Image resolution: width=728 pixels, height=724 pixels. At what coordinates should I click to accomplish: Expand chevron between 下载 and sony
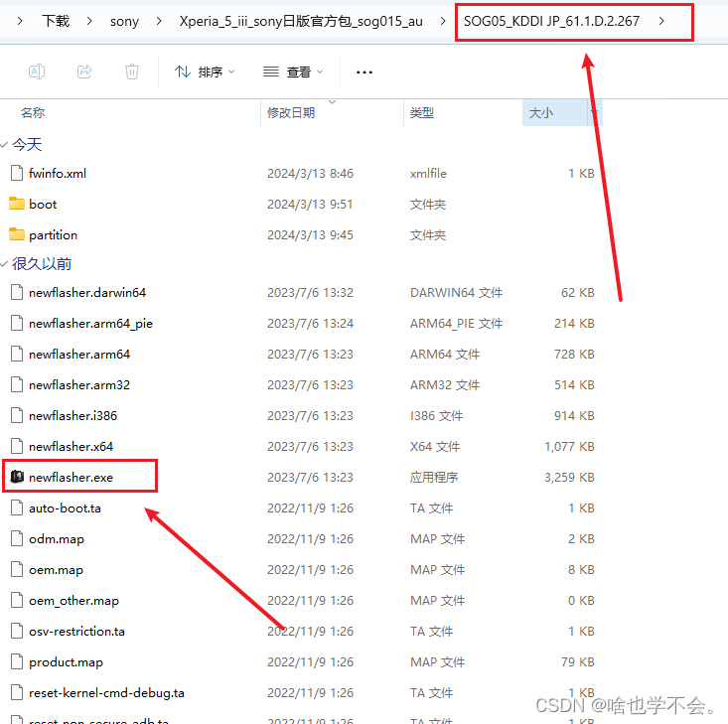point(89,21)
